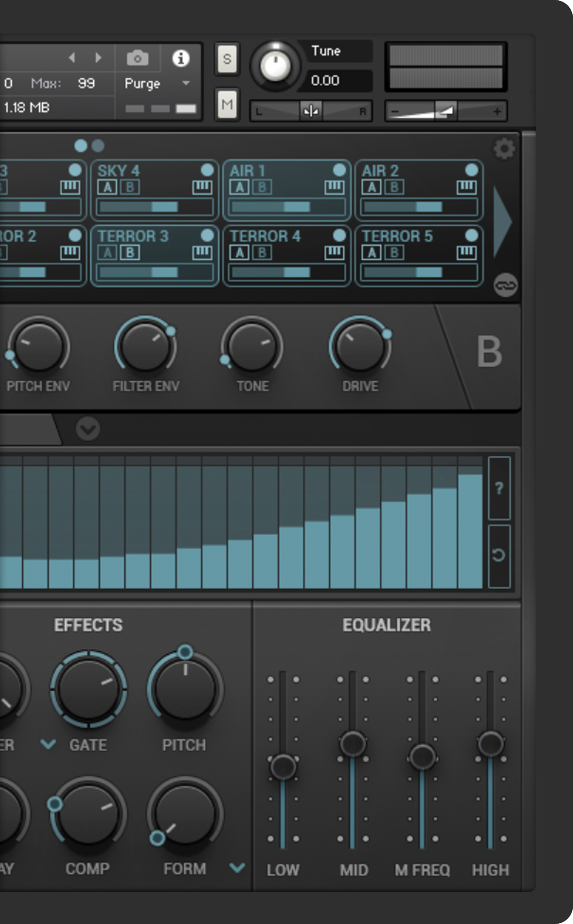
Task: Select the second page dot
Action: (x=98, y=146)
